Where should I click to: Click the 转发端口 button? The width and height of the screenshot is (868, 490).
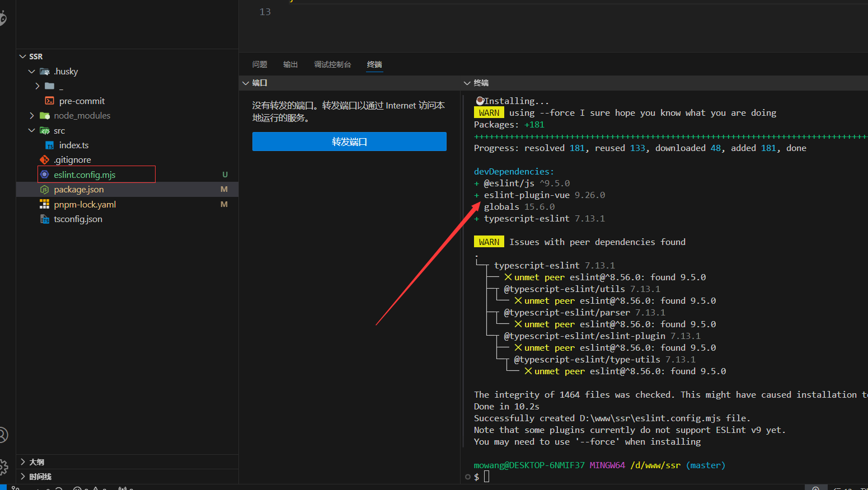[x=349, y=142]
